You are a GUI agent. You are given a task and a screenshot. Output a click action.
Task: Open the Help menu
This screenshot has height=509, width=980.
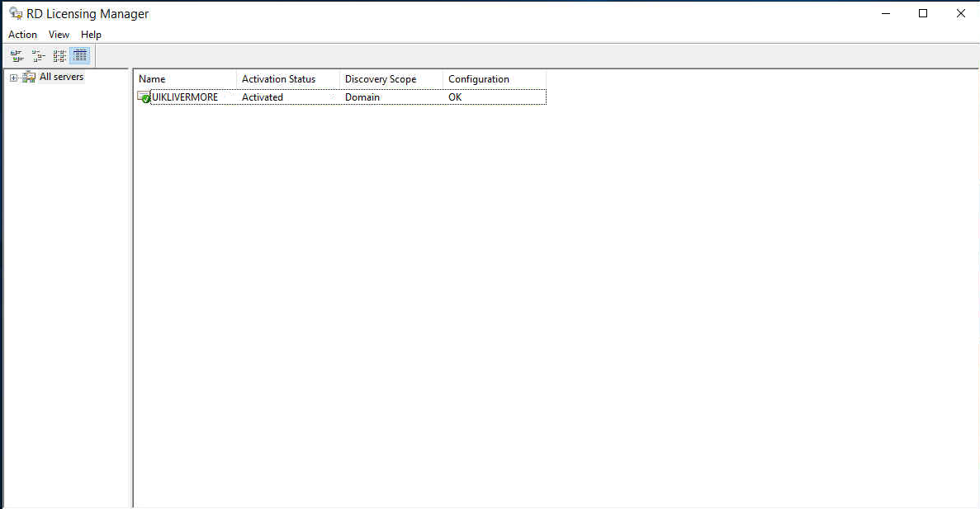91,35
